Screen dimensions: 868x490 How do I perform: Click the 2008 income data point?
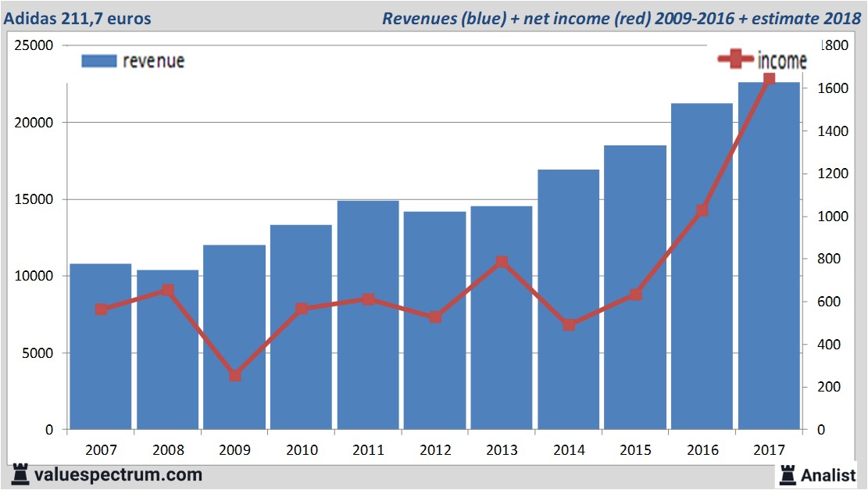pos(168,290)
